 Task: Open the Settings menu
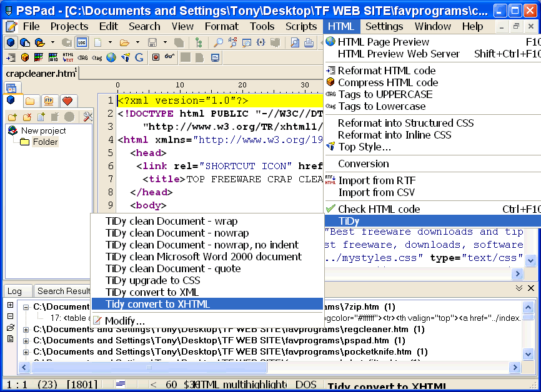coord(384,27)
